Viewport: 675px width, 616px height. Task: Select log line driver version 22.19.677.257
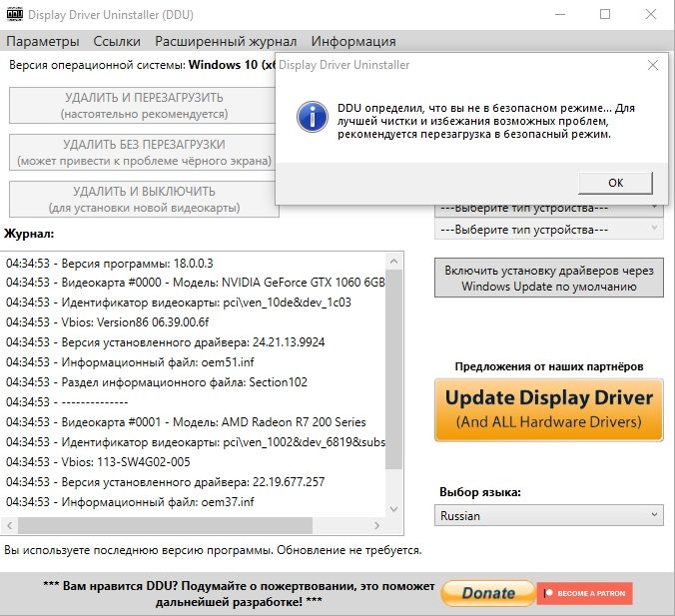pyautogui.click(x=165, y=481)
